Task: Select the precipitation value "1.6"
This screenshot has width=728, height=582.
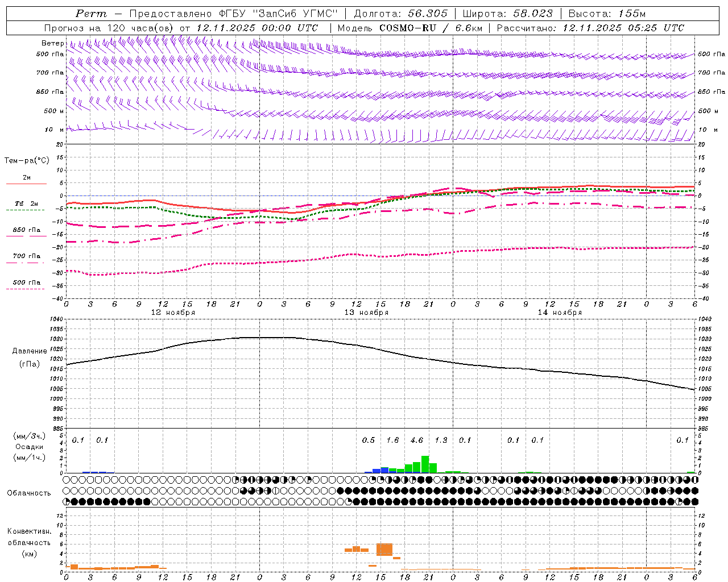Action: [x=392, y=440]
